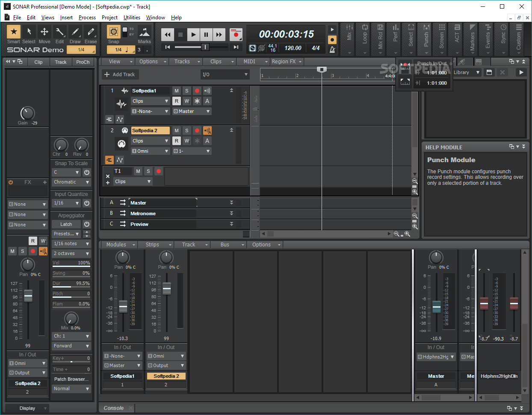Click the timeline now-time marker
This screenshot has width=532, height=415.
click(322, 69)
